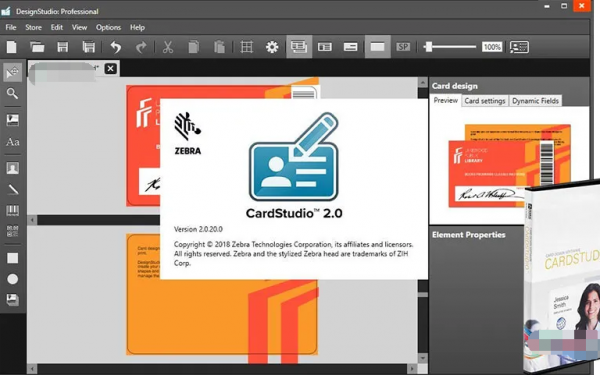Click the card preview thumbnail
Screen dimensions: 600x375
tap(509, 165)
